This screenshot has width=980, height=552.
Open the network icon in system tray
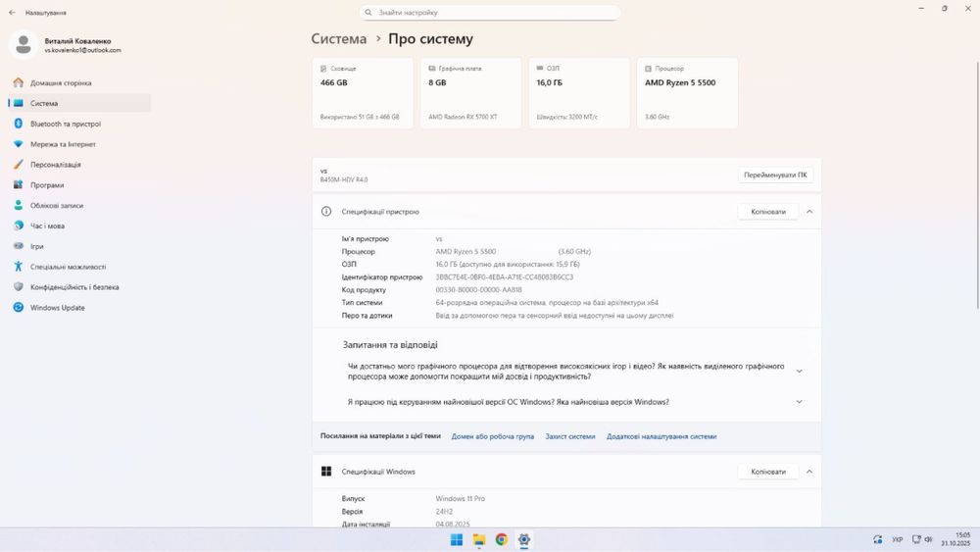point(916,539)
